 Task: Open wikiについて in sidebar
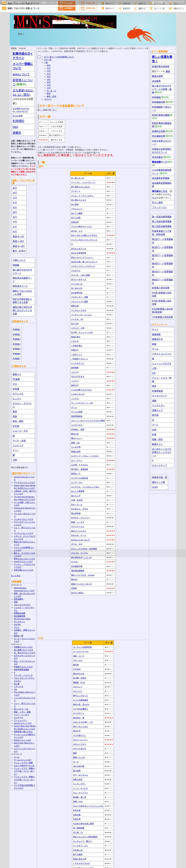tap(21, 74)
